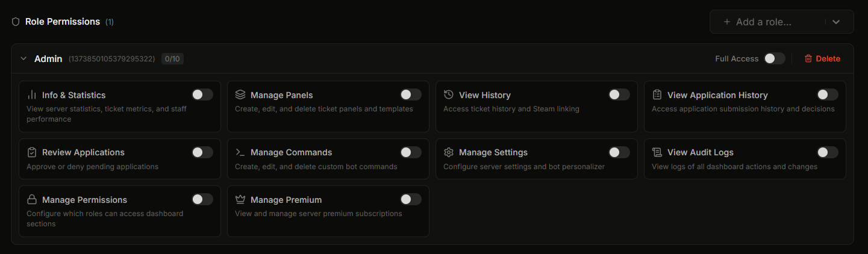Click the Add a role field
The height and width of the screenshot is (254, 868).
(x=781, y=22)
